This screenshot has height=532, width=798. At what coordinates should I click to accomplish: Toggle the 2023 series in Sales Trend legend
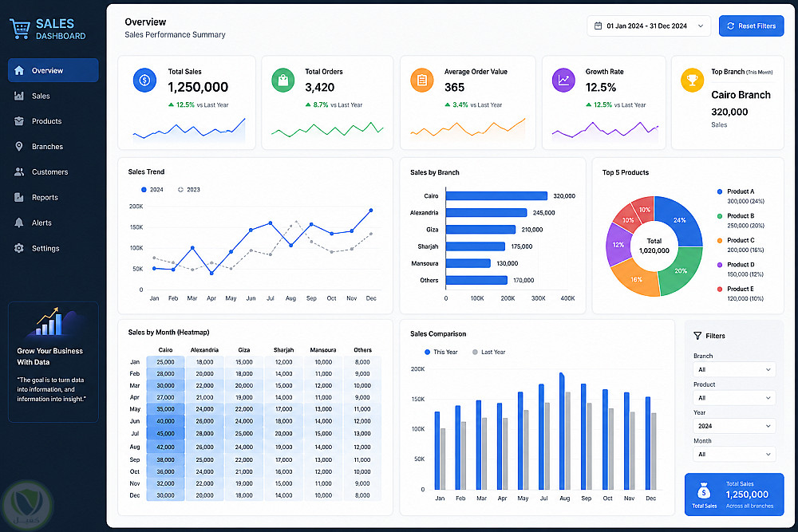point(189,190)
